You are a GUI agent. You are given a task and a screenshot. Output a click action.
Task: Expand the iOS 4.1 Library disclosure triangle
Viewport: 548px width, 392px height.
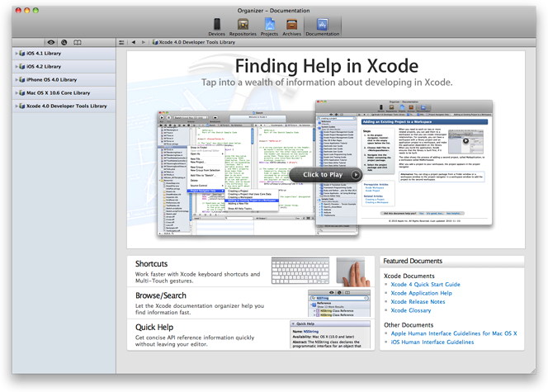pyautogui.click(x=17, y=54)
